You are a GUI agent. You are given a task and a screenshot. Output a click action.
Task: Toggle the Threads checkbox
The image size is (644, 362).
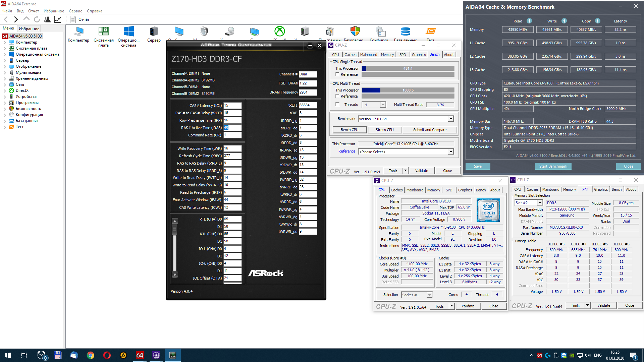pyautogui.click(x=337, y=105)
